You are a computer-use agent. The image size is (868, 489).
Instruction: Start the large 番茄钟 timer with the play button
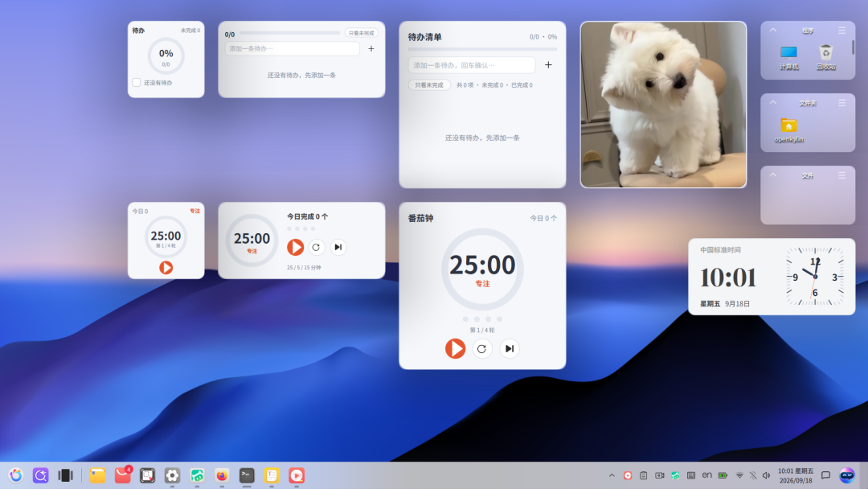(x=455, y=348)
